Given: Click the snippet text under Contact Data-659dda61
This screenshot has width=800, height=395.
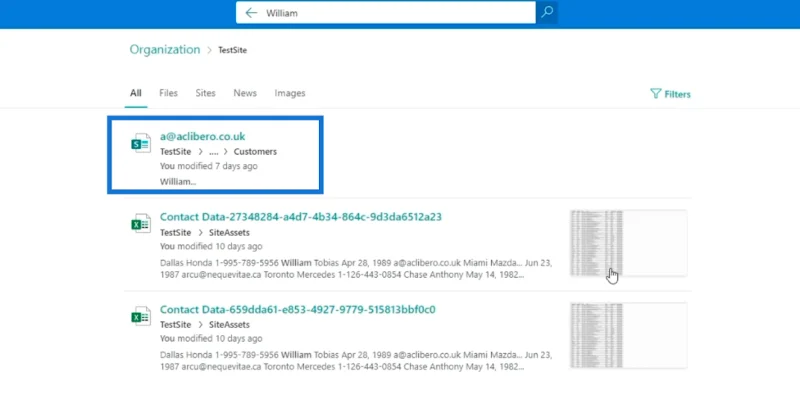Looking at the screenshot, I should coord(356,361).
